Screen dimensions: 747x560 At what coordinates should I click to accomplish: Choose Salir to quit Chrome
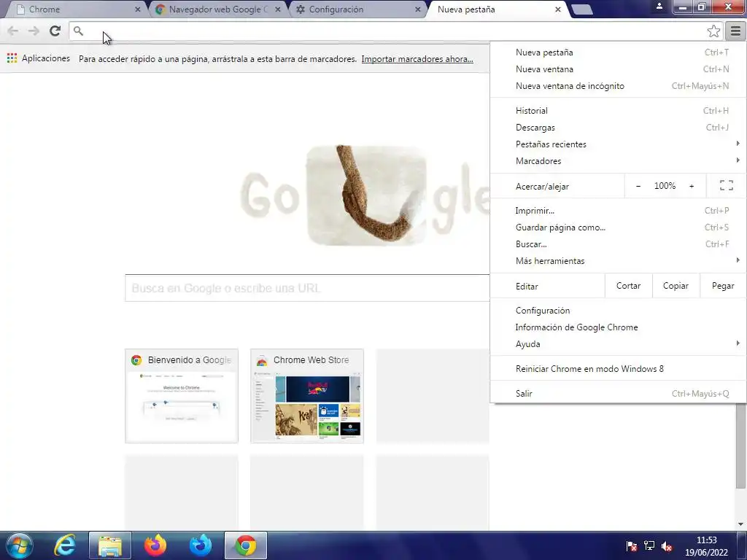(618, 393)
